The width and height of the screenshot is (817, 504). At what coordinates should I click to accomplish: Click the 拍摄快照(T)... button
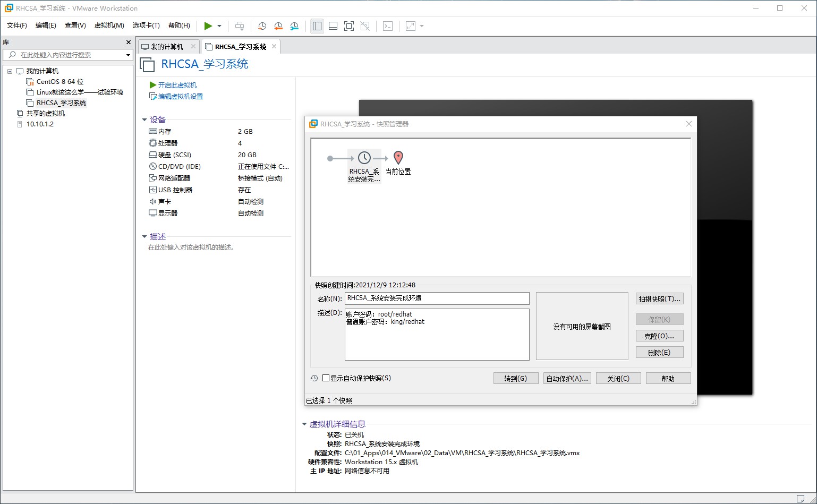tap(659, 299)
